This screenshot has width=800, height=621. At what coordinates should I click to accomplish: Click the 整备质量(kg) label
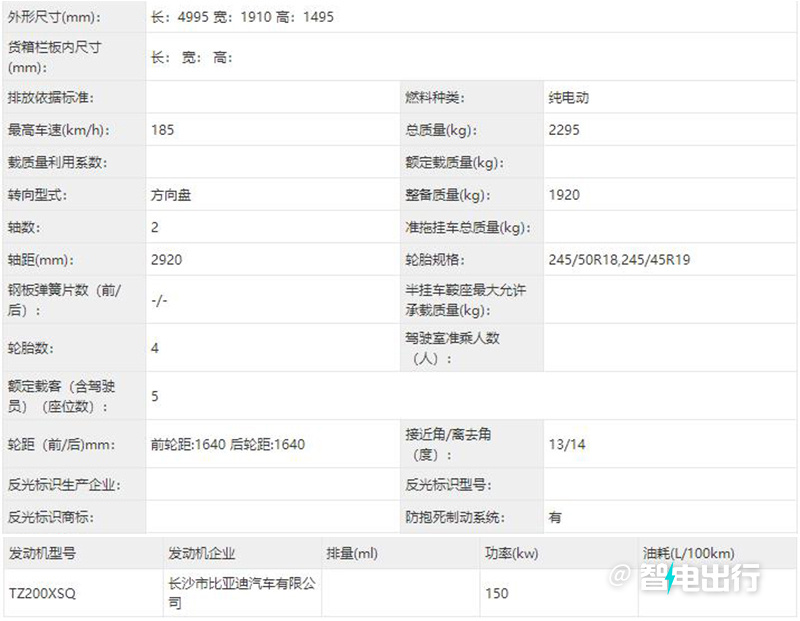coord(447,194)
